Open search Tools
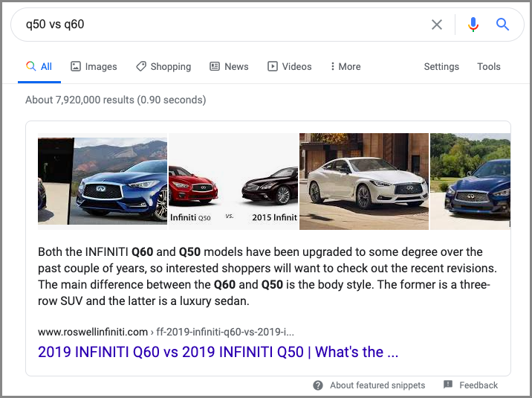532x398 pixels. 489,66
